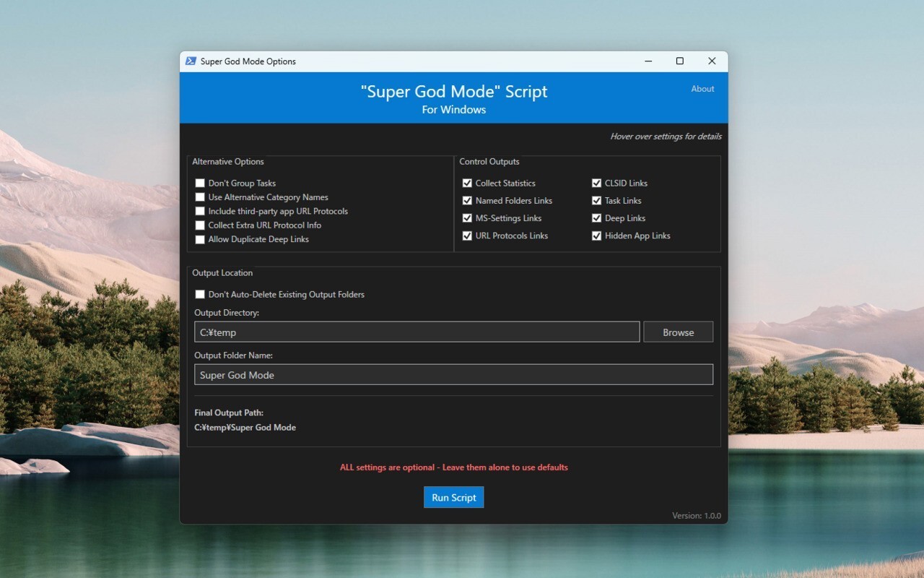Image resolution: width=924 pixels, height=578 pixels.
Task: Uncheck Hidden App Links option
Action: click(x=597, y=236)
